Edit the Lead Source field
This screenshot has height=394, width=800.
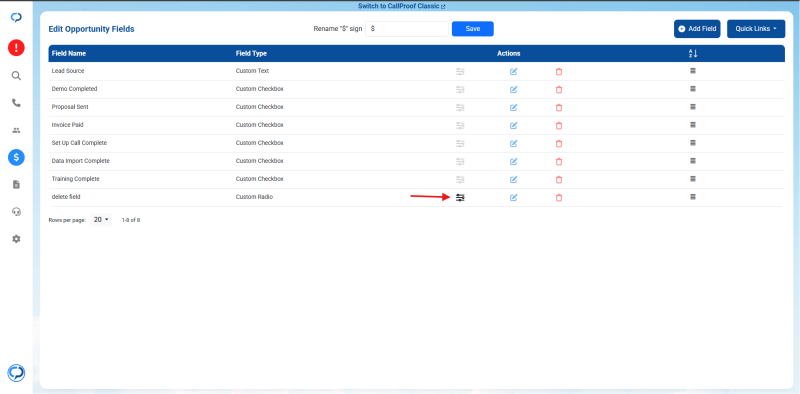click(x=514, y=71)
